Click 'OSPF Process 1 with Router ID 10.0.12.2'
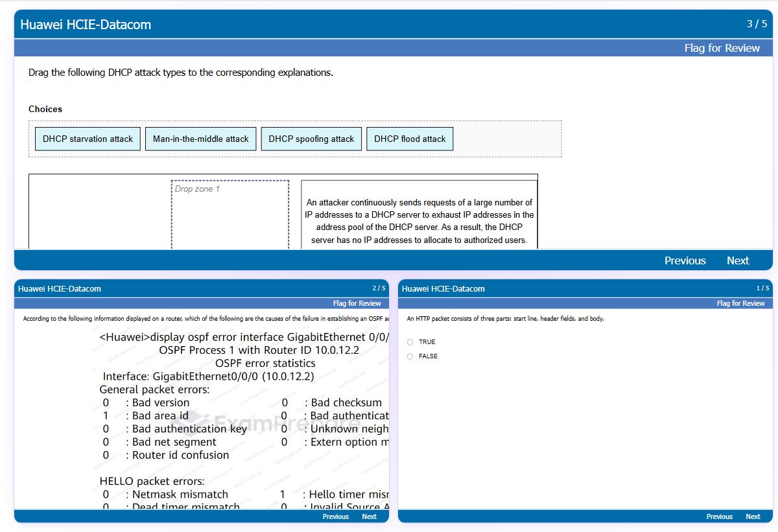This screenshot has height=532, width=778. point(259,350)
